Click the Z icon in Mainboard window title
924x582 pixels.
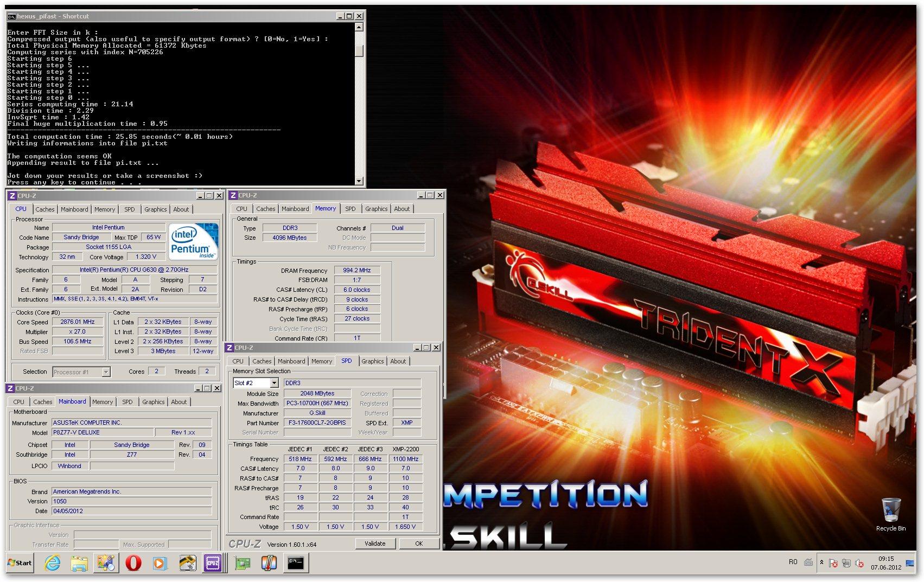pyautogui.click(x=10, y=388)
